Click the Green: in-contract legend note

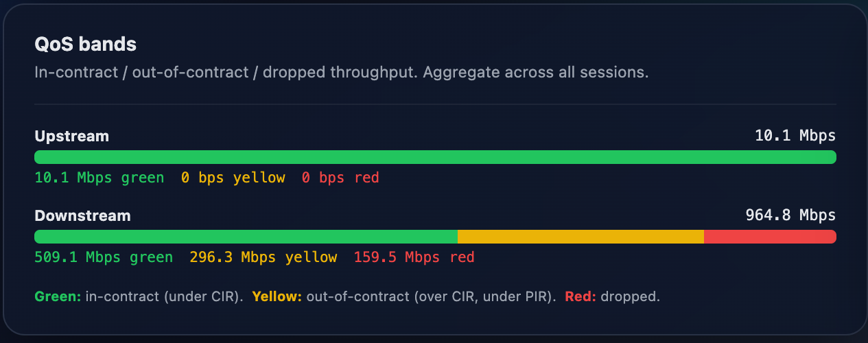[139, 297]
